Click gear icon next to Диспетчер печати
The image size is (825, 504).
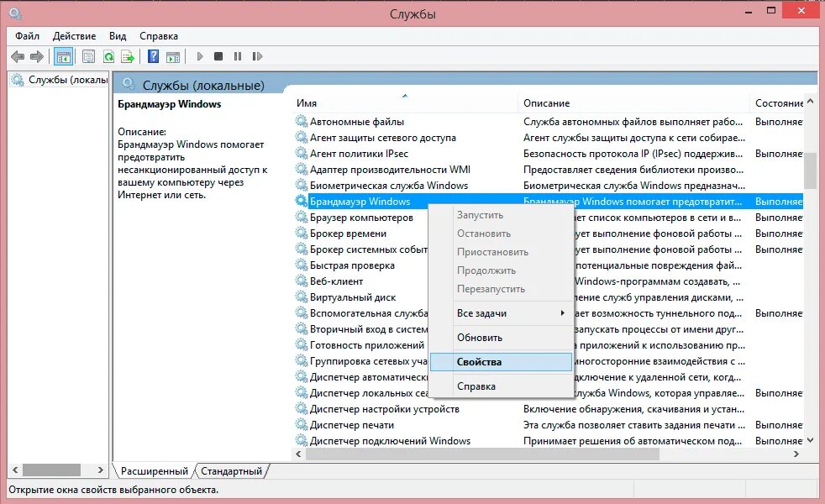click(302, 424)
